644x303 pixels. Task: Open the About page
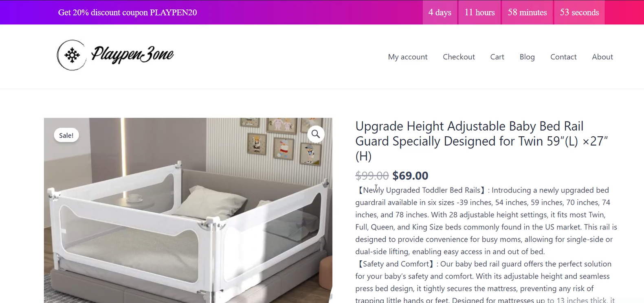[602, 57]
